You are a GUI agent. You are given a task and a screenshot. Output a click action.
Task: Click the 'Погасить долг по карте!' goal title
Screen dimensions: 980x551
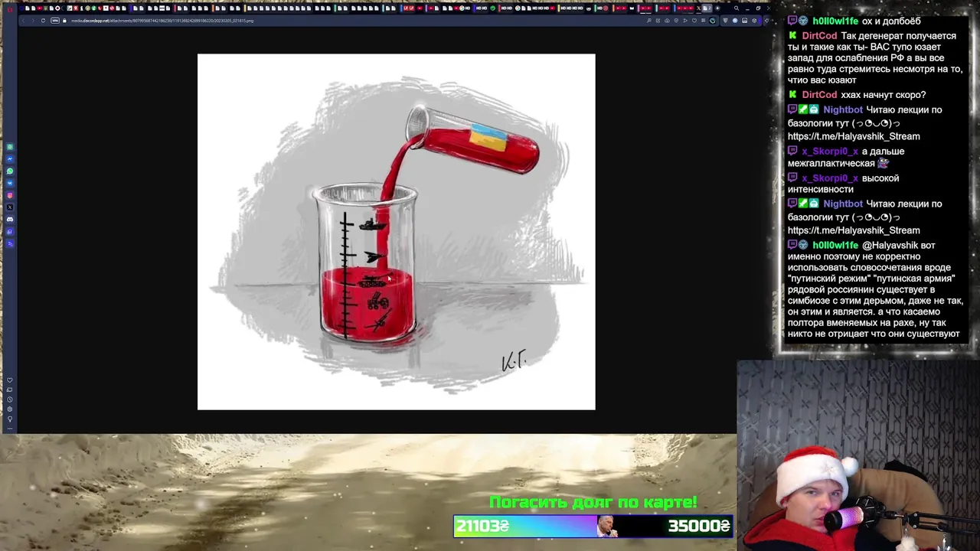[593, 503]
